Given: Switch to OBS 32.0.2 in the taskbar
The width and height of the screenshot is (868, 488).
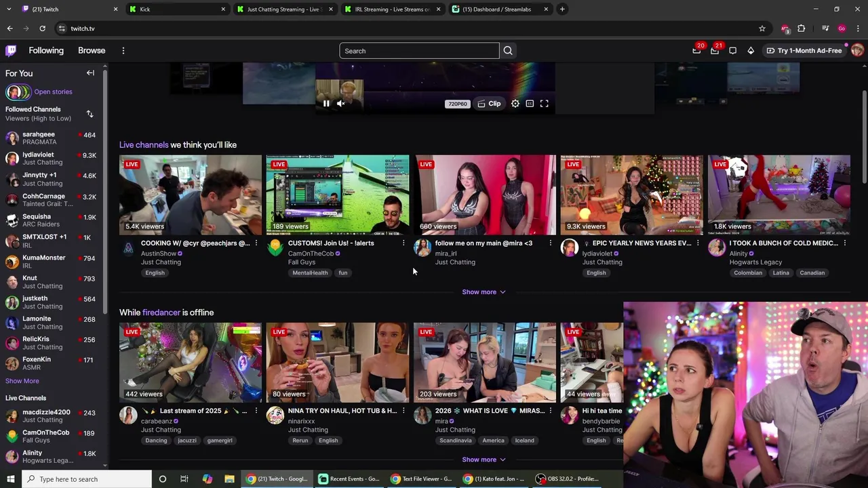Looking at the screenshot, I should point(568,479).
